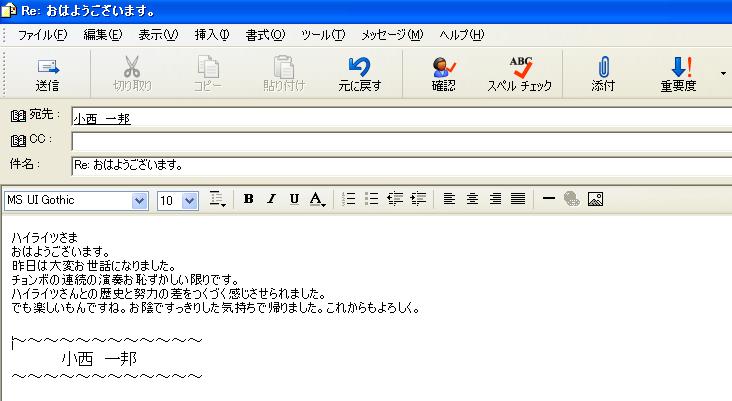Click the Subject (件名) input field
Image resolution: width=732 pixels, height=401 pixels.
[x=400, y=164]
